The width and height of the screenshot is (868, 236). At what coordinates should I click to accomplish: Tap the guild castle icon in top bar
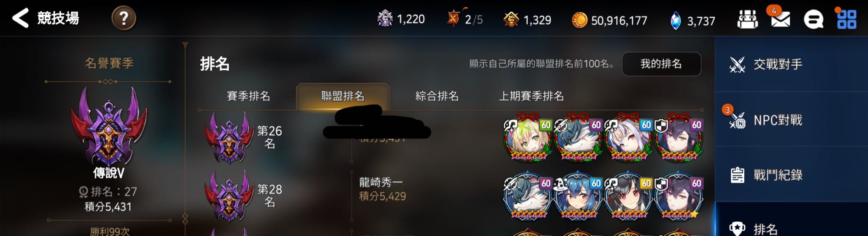(x=748, y=20)
